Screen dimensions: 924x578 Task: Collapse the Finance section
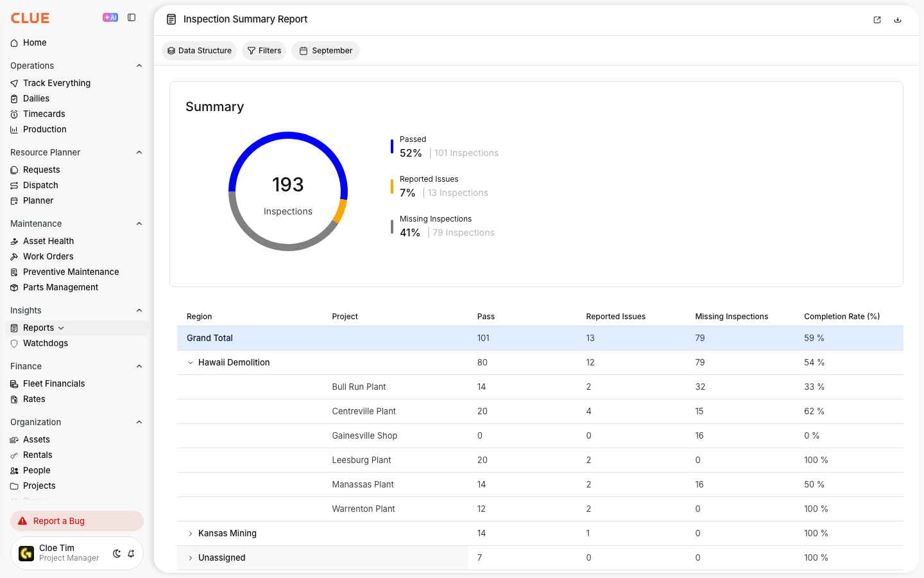[x=139, y=366]
